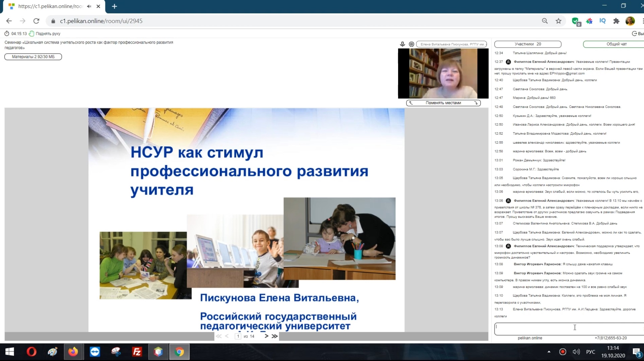Image resolution: width=644 pixels, height=361 pixels.
Task: Open the Chrome profile avatar
Action: pos(630,21)
